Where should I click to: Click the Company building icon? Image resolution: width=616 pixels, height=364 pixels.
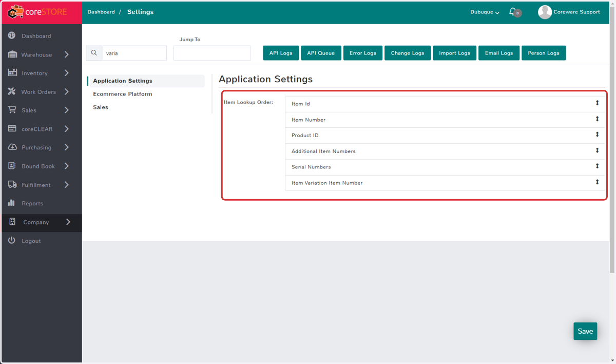click(x=13, y=222)
